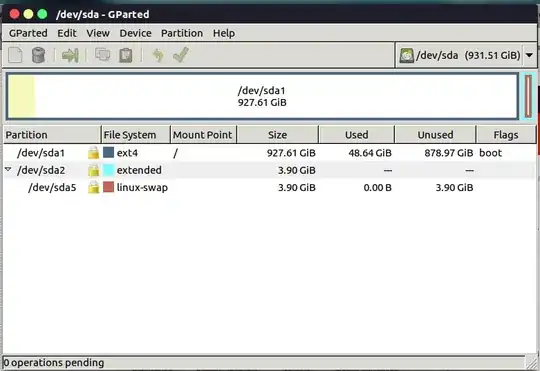Screen dimensions: 540x371
Task: Click the lock icon on /dev/sda1 row
Action: click(93, 153)
